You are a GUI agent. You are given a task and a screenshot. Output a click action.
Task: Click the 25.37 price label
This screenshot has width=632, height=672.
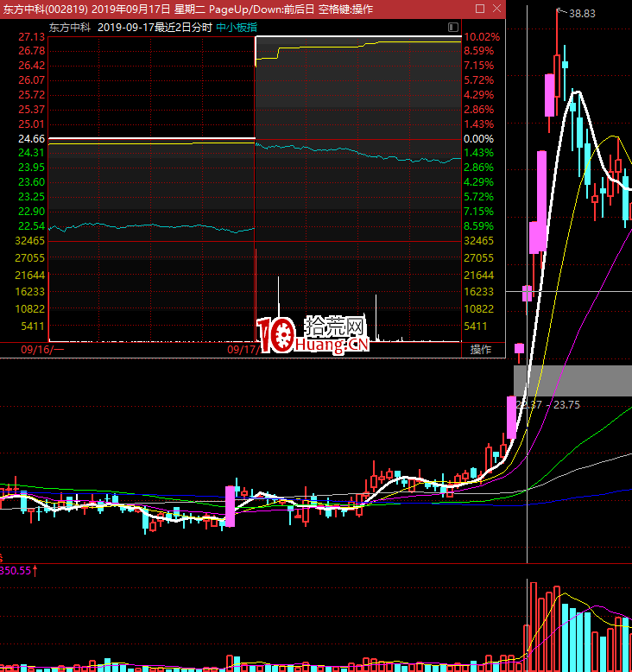point(31,110)
